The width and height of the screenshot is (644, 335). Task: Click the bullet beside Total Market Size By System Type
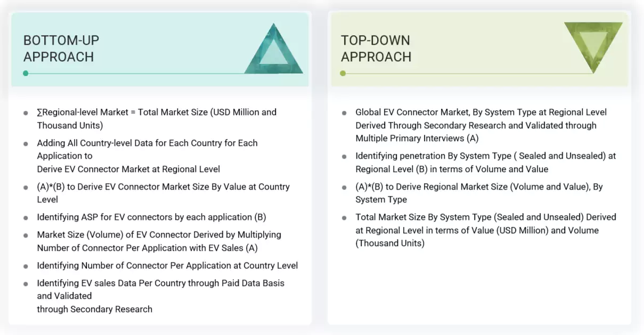click(345, 217)
